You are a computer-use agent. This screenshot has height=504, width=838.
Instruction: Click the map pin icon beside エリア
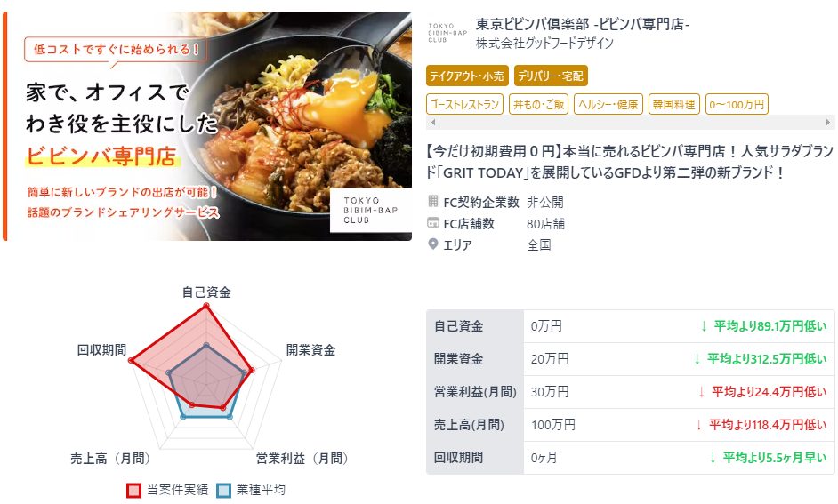coord(433,244)
